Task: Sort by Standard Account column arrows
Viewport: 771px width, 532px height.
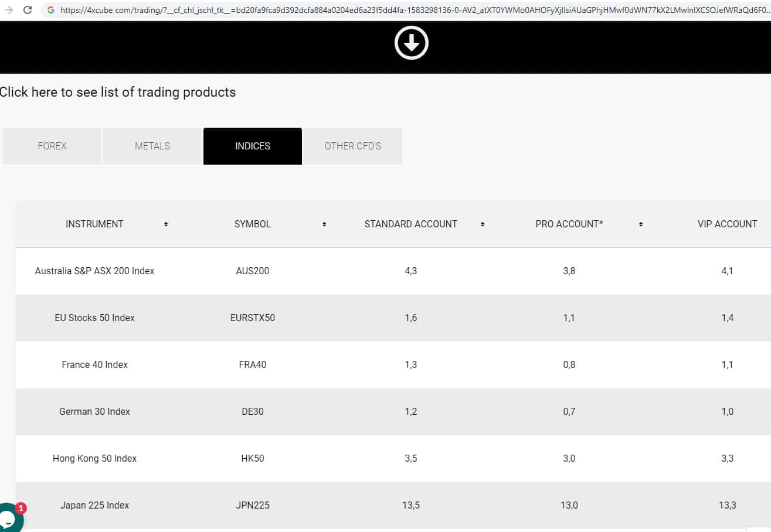Action: [x=483, y=224]
